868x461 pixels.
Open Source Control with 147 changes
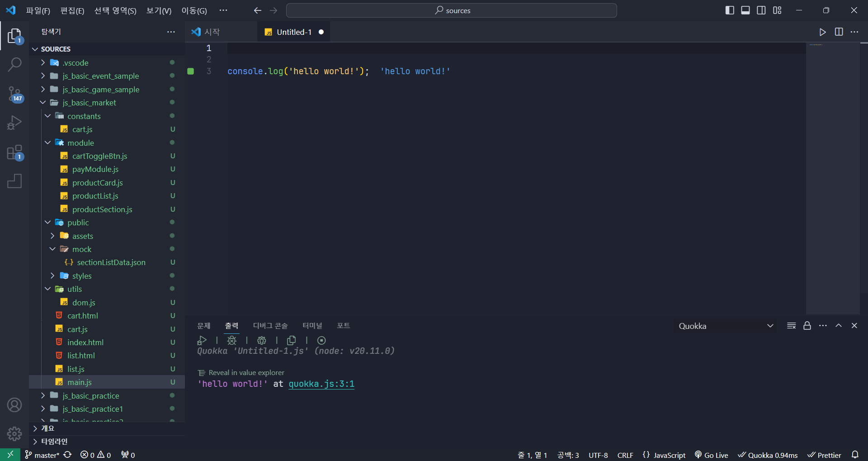pos(15,94)
